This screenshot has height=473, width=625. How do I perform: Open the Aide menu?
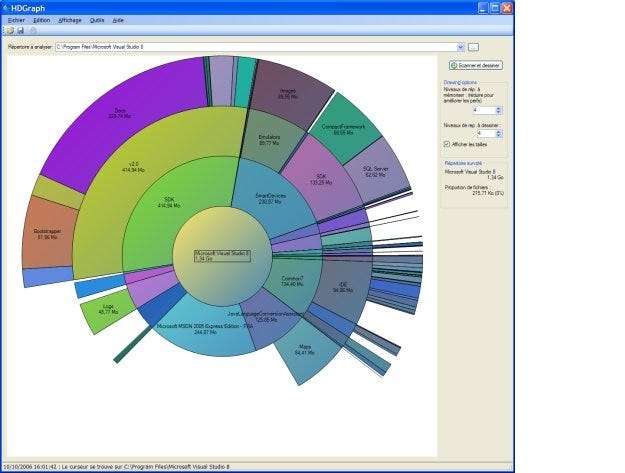(119, 19)
